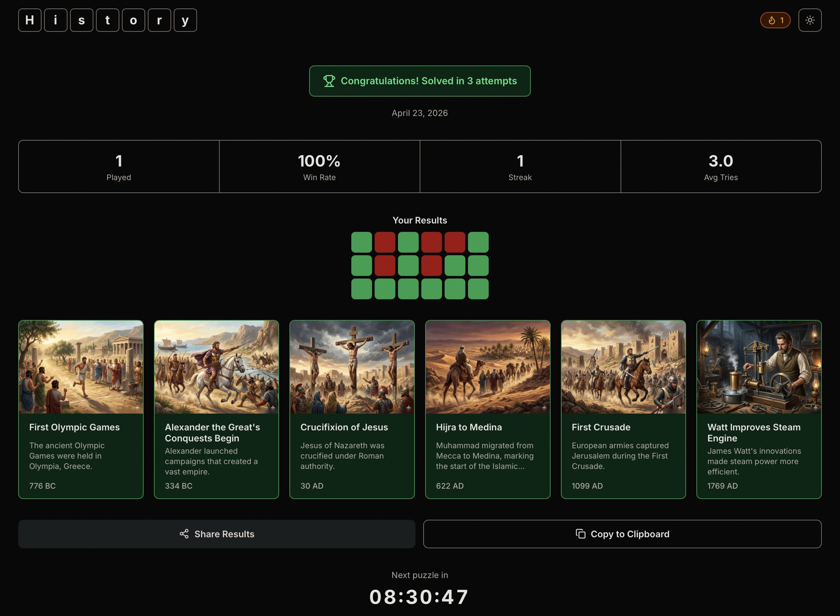Select Alexander the Great's Conquests Begin card
840x616 pixels.
click(217, 409)
